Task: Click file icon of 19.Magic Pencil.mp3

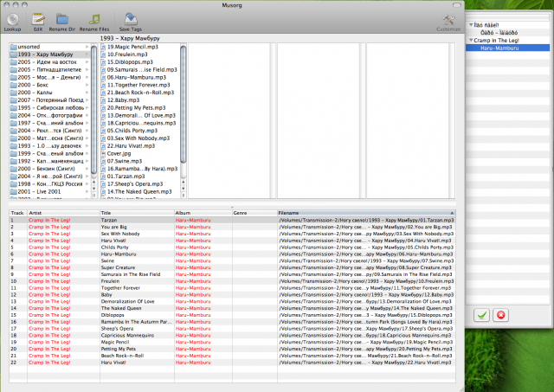Action: pyautogui.click(x=104, y=47)
